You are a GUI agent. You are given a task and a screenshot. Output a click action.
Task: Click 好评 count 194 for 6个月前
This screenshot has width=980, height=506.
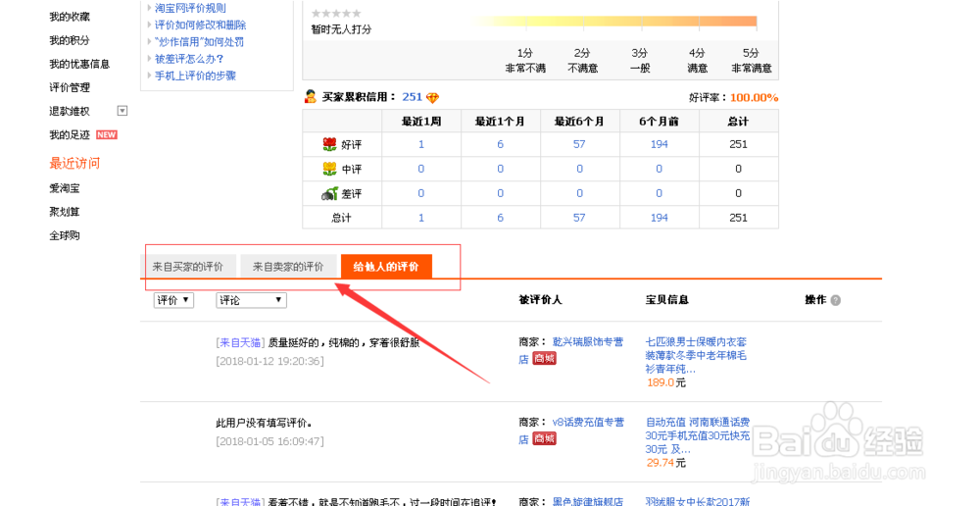(660, 144)
